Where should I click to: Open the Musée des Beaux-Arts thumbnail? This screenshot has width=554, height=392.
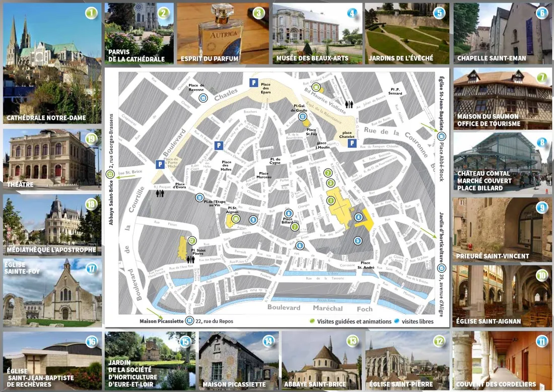pos(317,33)
